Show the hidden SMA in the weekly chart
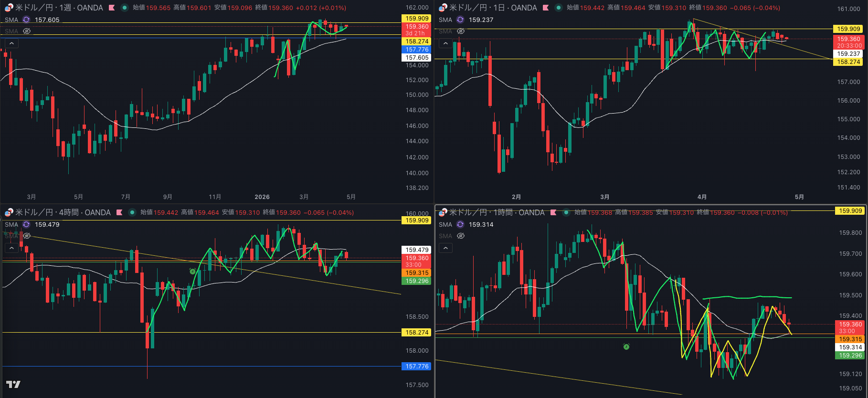Screen dimensions: 868x398 click(27, 31)
